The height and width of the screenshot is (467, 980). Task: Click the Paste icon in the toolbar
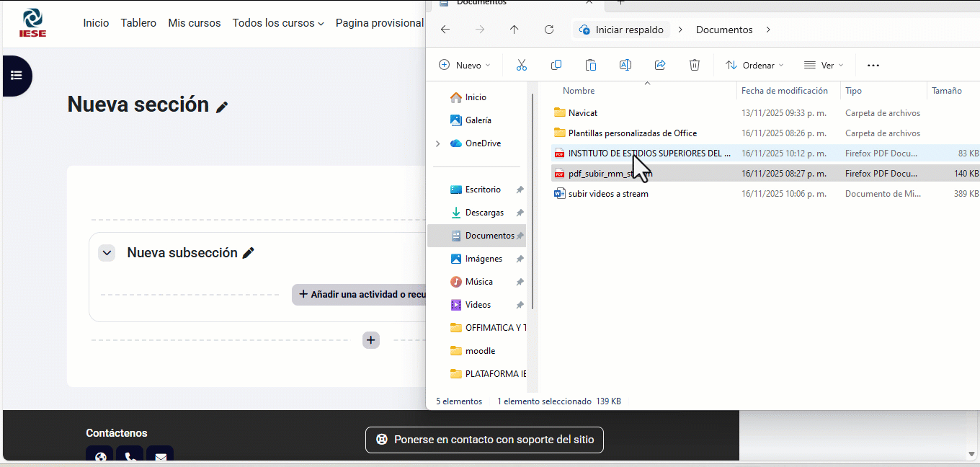coord(591,65)
